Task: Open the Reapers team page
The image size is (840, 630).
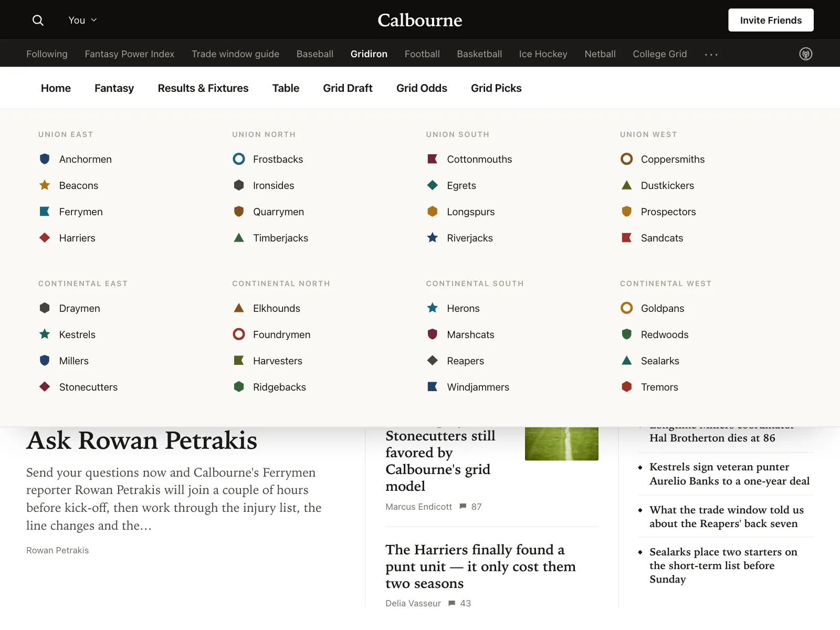Action: [x=465, y=361]
